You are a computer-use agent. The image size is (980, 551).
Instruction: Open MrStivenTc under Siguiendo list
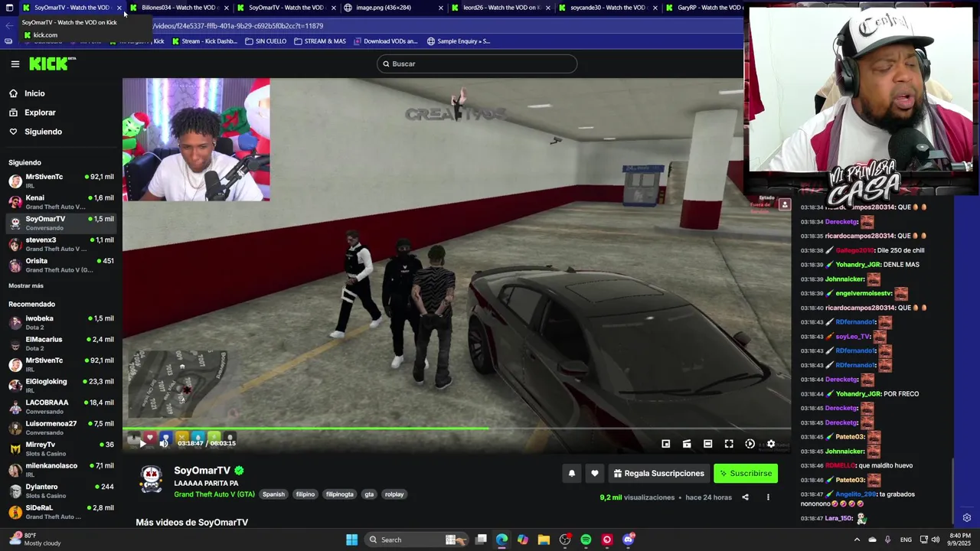61,181
